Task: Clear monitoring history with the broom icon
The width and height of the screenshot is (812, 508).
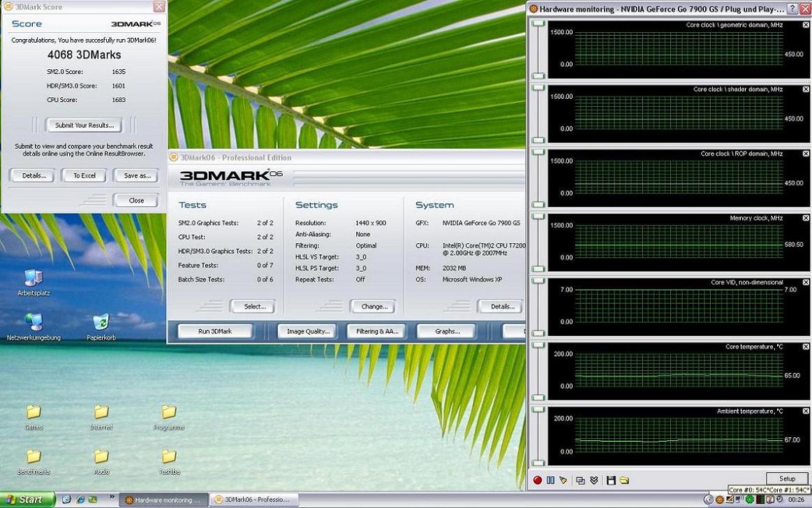Action: click(563, 480)
